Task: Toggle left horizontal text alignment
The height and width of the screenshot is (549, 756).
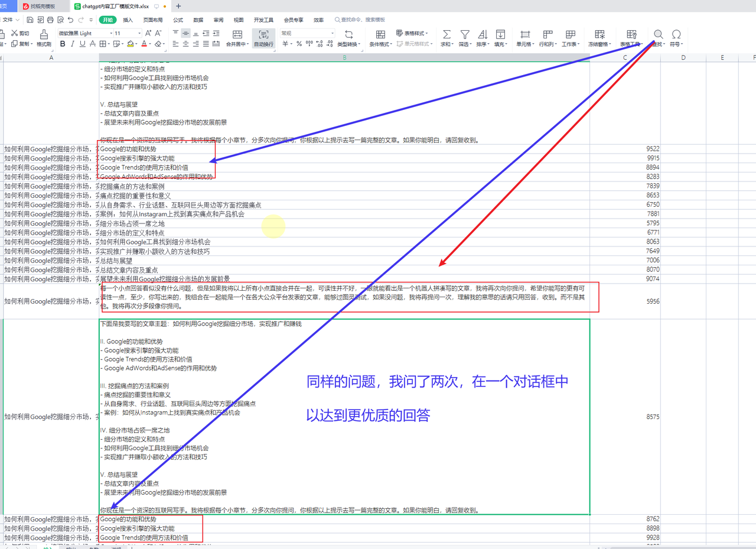Action: 175,44
